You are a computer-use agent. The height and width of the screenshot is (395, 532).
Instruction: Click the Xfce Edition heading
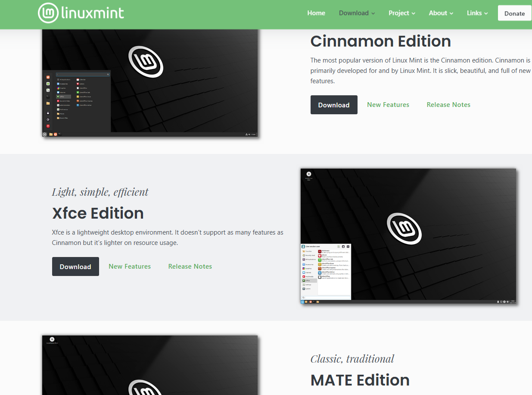[x=98, y=213]
